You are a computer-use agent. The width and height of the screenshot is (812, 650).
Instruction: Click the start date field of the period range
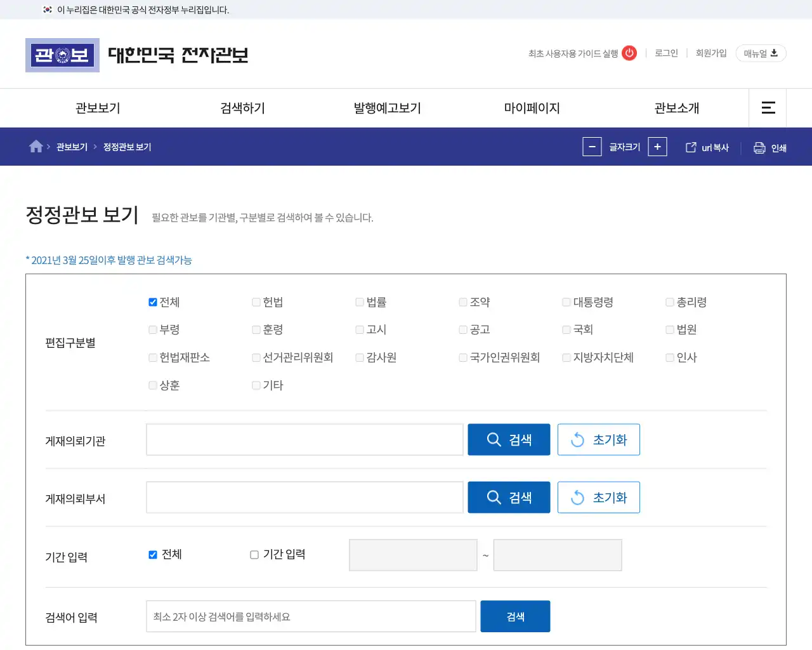413,555
